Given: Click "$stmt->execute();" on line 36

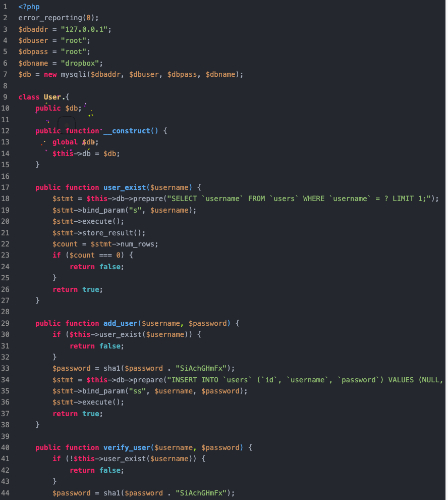Looking at the screenshot, I should (88, 402).
